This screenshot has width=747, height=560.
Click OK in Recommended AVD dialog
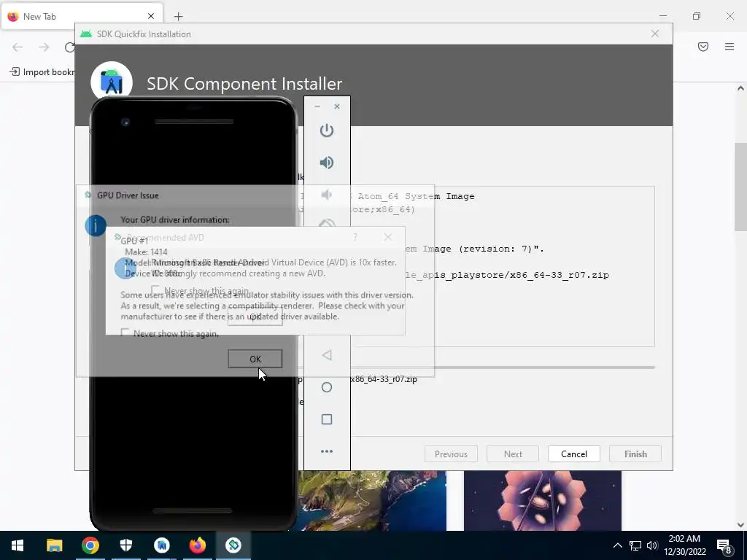[x=255, y=316]
